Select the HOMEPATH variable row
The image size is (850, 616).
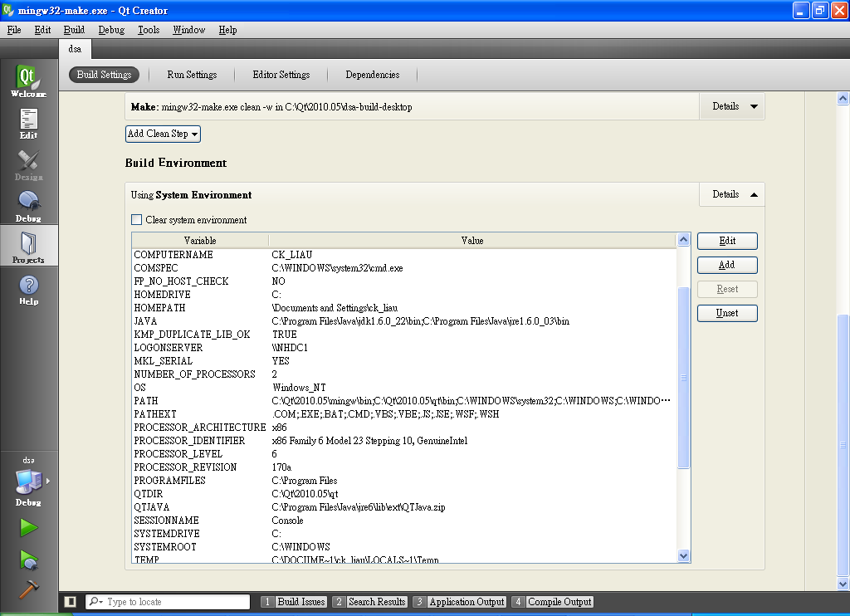(x=404, y=307)
